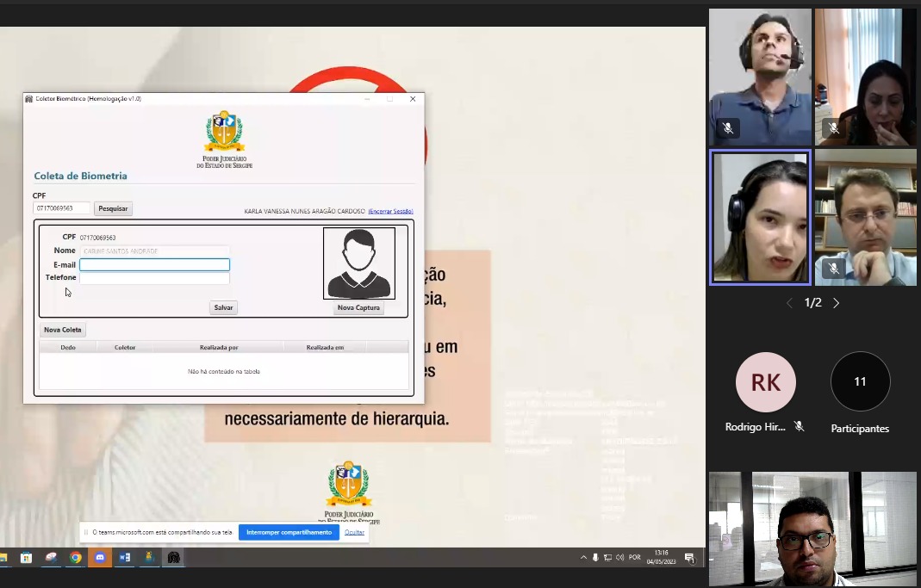Click the profile photo placeholder icon

click(x=358, y=263)
